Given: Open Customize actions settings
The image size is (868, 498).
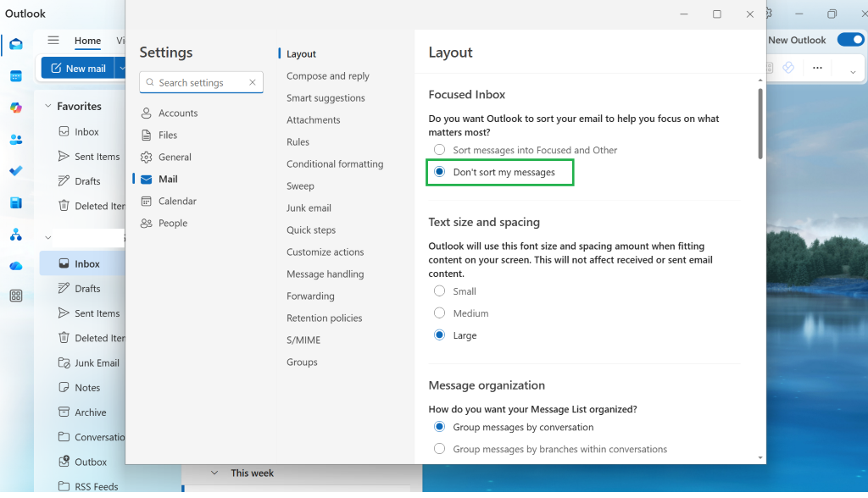Looking at the screenshot, I should (325, 252).
